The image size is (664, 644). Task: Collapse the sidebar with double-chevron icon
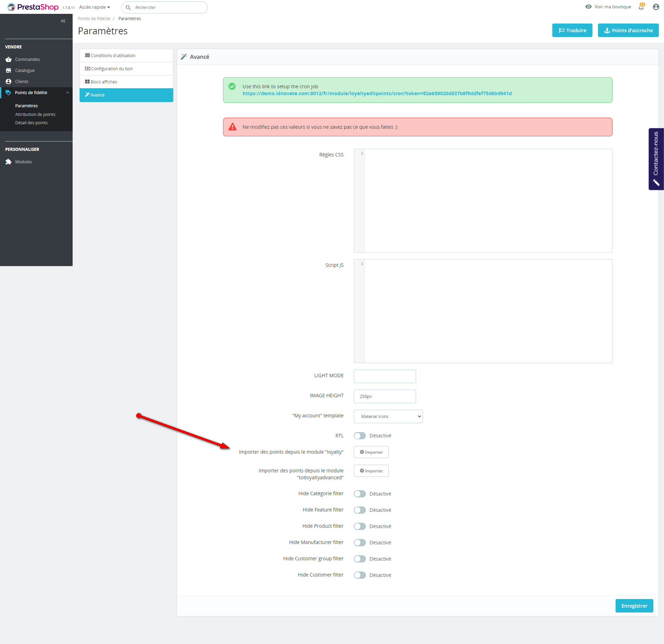(63, 21)
